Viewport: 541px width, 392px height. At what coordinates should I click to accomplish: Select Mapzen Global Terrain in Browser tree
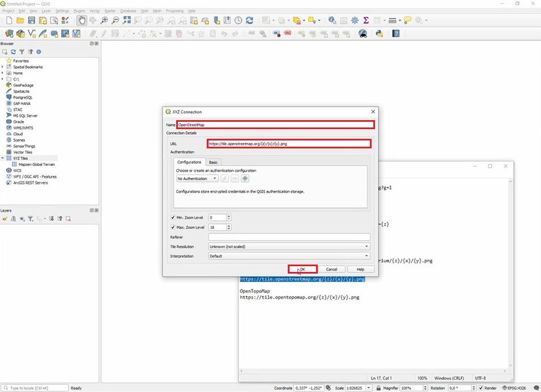pyautogui.click(x=37, y=164)
